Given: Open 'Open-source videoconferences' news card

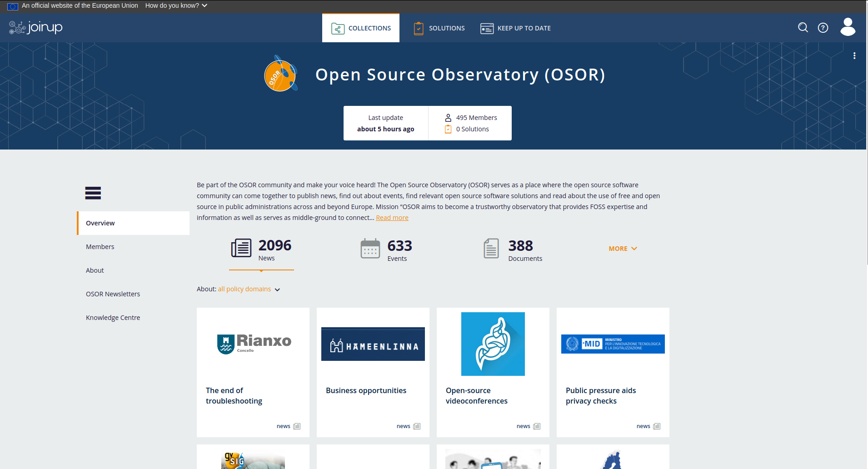Looking at the screenshot, I should [x=493, y=372].
